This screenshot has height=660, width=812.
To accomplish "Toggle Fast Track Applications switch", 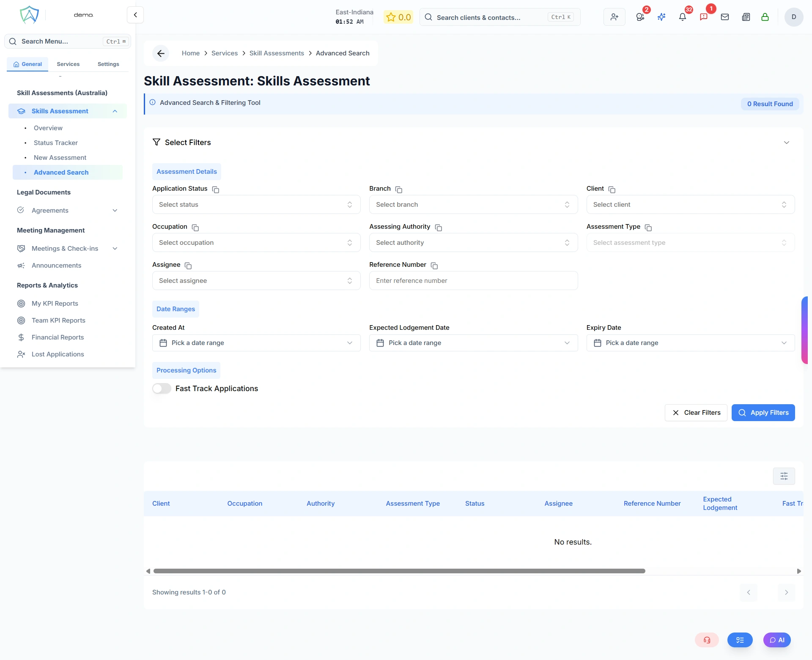I will [x=162, y=388].
